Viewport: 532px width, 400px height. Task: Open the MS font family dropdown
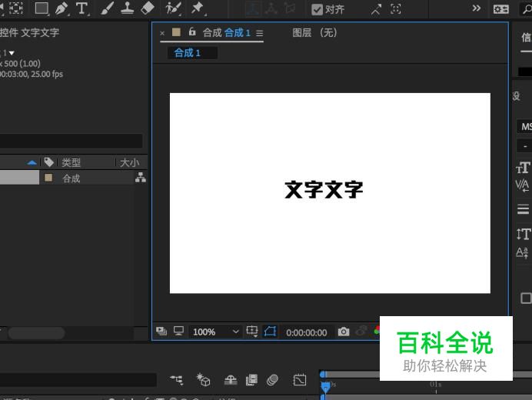[524, 127]
